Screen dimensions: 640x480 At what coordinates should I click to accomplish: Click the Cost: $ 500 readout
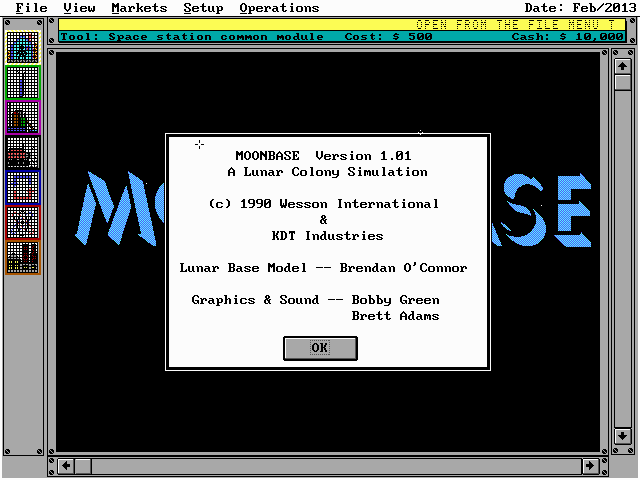(388, 37)
